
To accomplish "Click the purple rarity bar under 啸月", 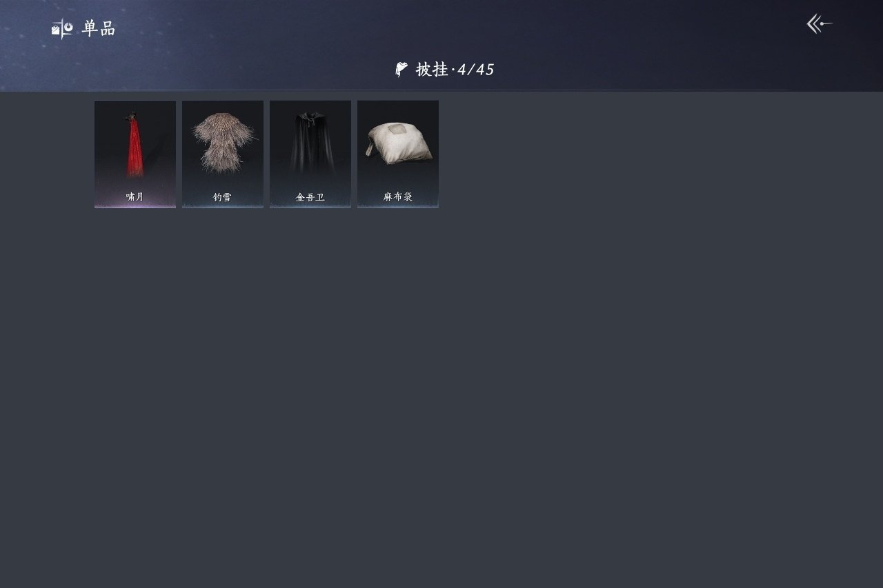I will pos(135,206).
